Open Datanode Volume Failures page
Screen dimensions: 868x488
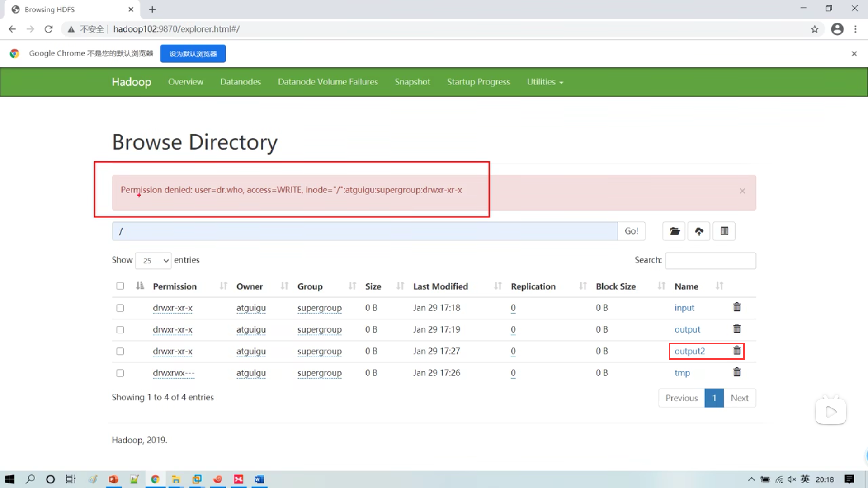tap(328, 82)
